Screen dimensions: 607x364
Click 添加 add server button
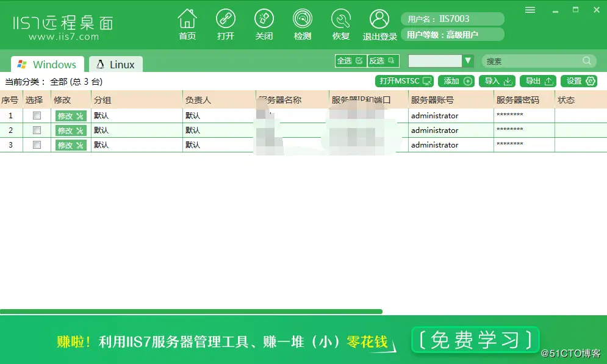(x=456, y=81)
